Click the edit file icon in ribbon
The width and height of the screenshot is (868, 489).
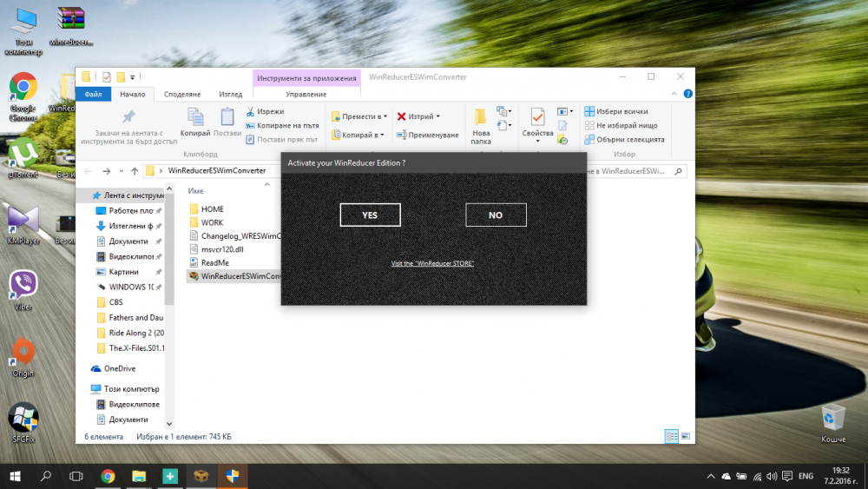[562, 126]
